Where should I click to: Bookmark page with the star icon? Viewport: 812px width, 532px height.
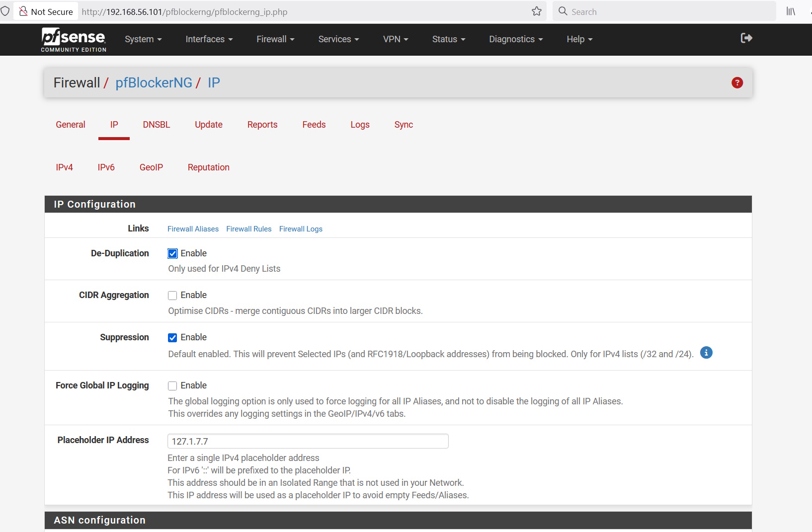[x=537, y=11]
